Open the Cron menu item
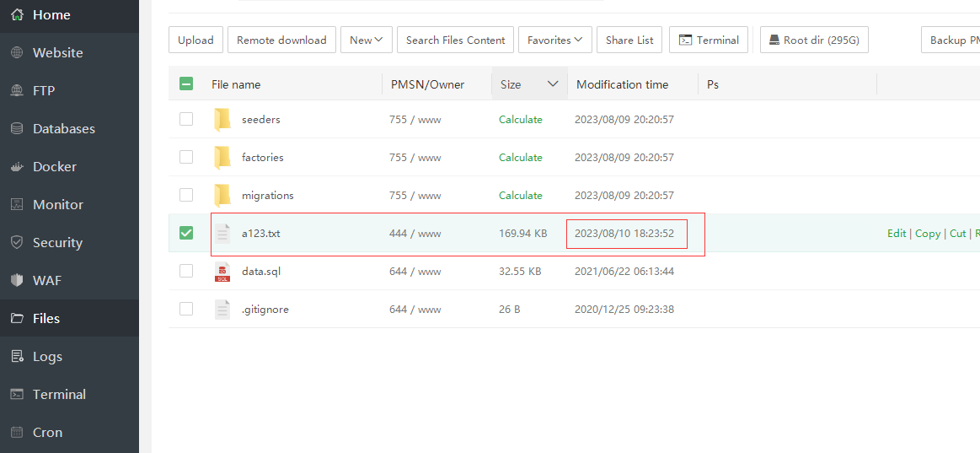 click(47, 433)
